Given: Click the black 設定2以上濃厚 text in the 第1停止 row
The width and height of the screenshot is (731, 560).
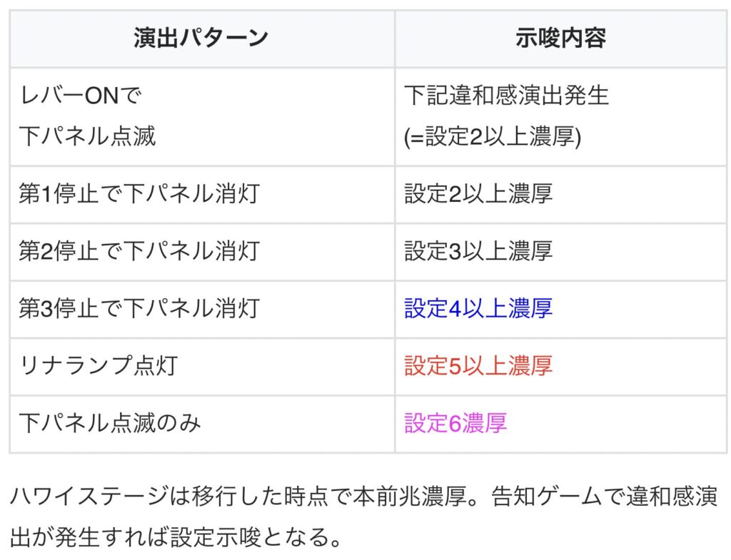Looking at the screenshot, I should pos(478,193).
